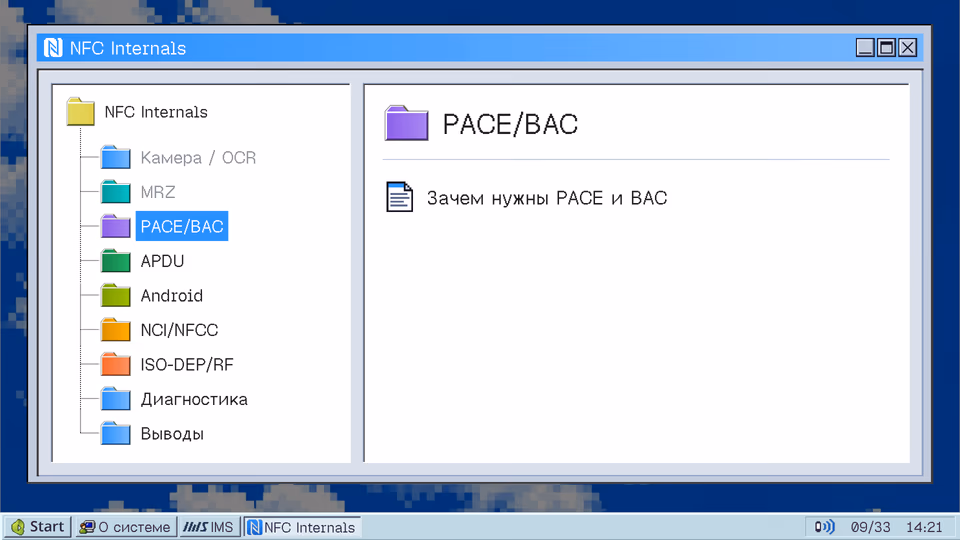Minimize the NFC Internals window
Screen dimensions: 960x540
pyautogui.click(x=865, y=47)
